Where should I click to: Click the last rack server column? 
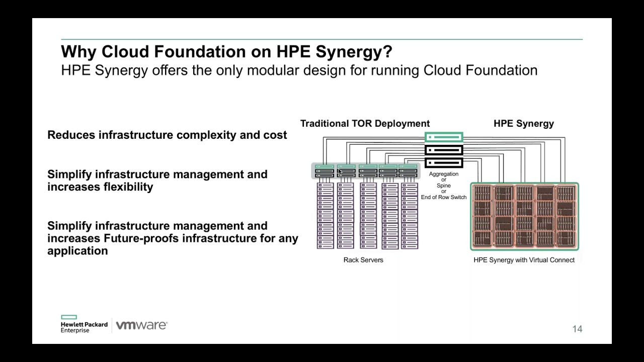tap(409, 216)
